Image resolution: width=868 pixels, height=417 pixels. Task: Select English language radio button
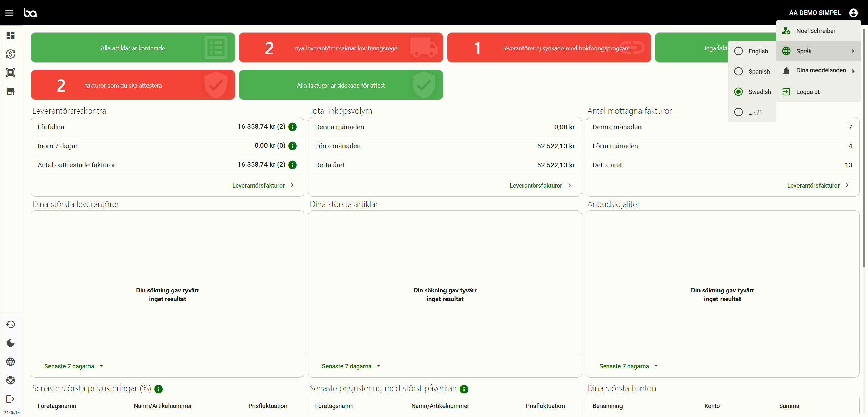pos(738,51)
